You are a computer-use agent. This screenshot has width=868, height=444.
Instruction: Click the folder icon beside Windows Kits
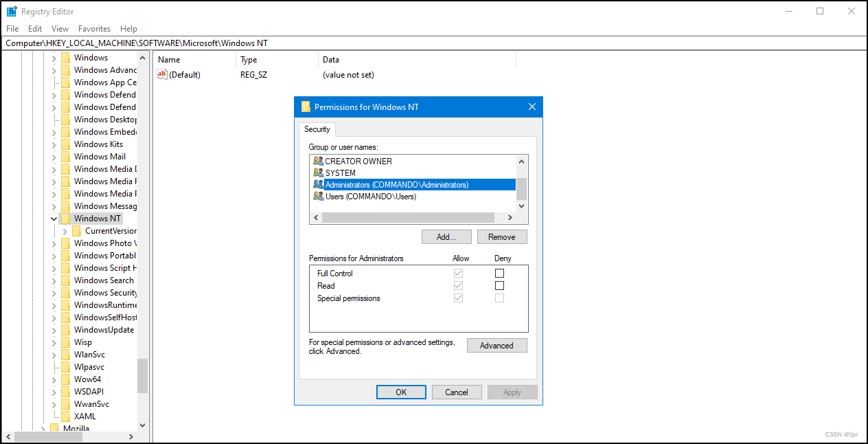coord(66,144)
